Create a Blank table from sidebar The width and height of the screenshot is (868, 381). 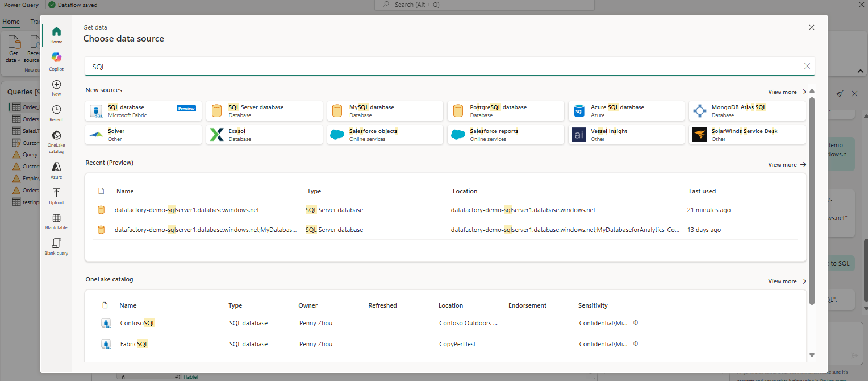pyautogui.click(x=56, y=221)
